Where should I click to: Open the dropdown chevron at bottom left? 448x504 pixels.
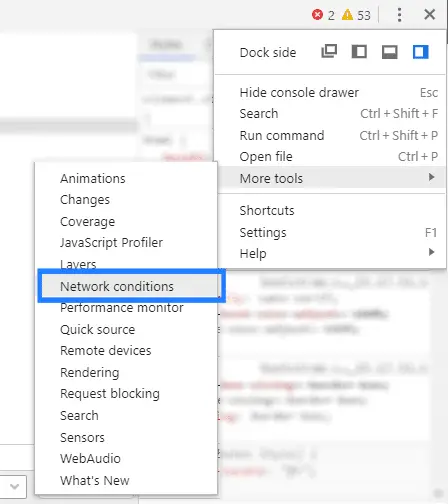[14, 487]
